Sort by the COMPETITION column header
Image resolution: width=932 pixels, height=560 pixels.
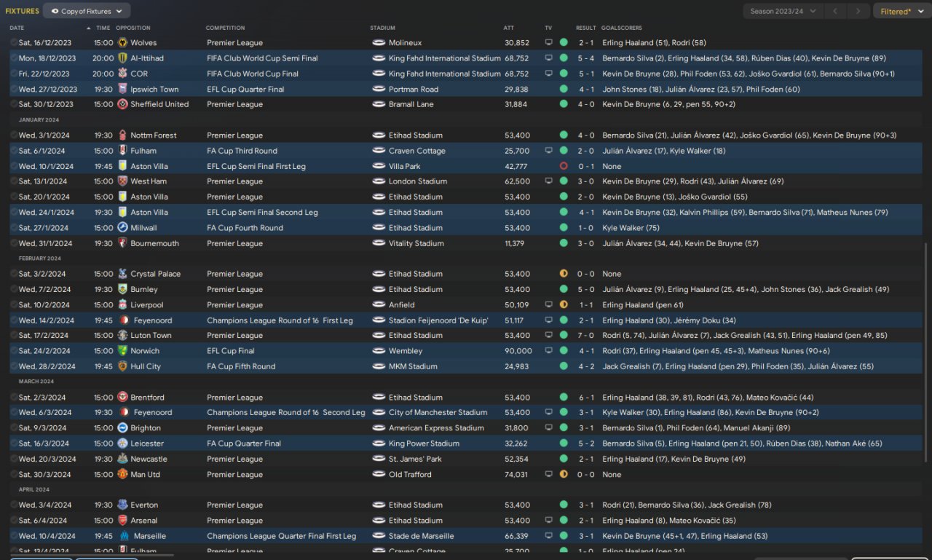pos(225,28)
